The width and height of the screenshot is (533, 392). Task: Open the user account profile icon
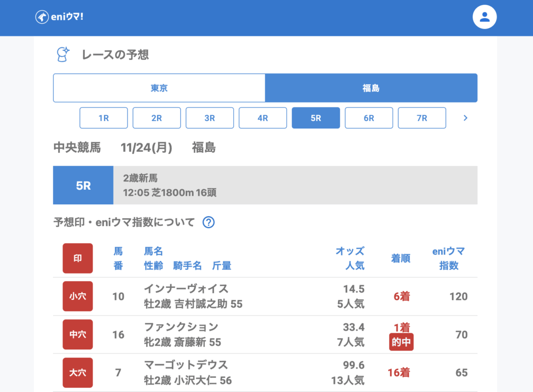pos(484,17)
